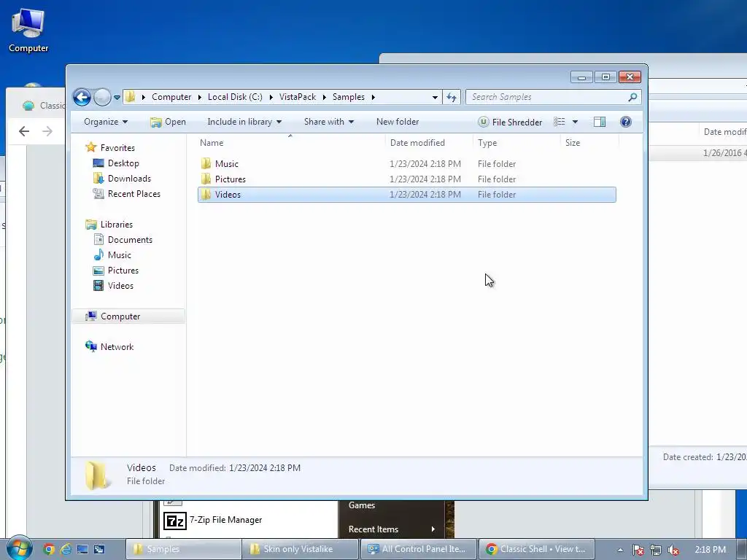Launch Internet Explorer from quick launch

point(65,549)
